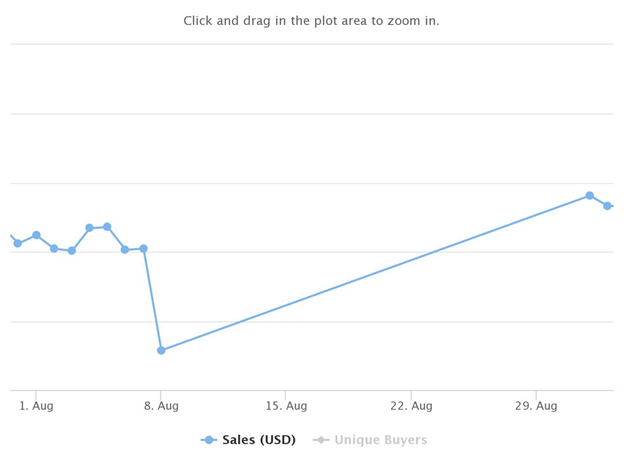Select the 1 Aug data point
The height and width of the screenshot is (468, 624).
(x=36, y=235)
